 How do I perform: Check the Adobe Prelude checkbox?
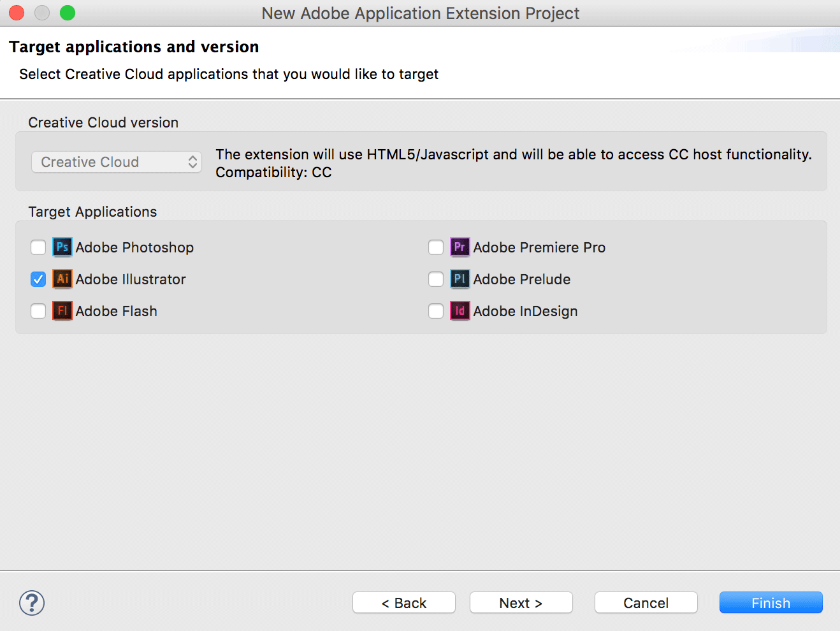[x=436, y=279]
